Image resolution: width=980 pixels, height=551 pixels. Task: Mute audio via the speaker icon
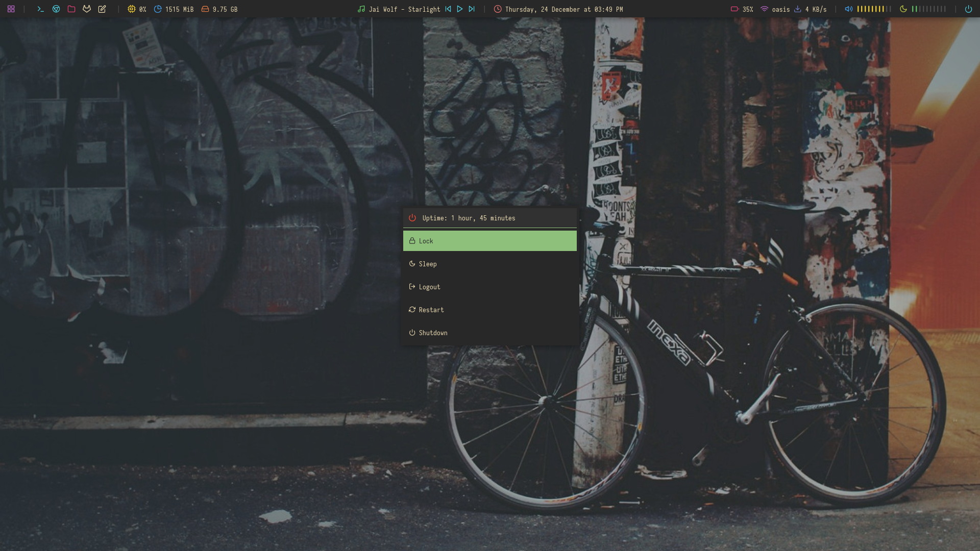coord(848,9)
